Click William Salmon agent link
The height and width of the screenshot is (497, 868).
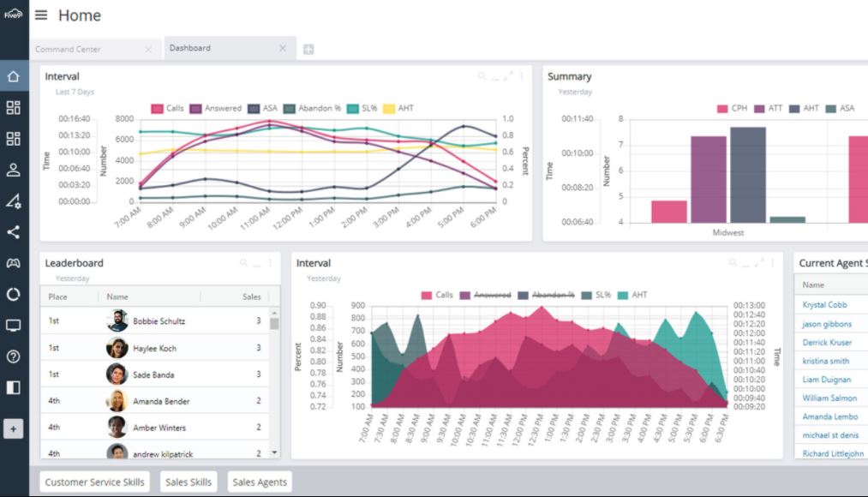(x=829, y=398)
